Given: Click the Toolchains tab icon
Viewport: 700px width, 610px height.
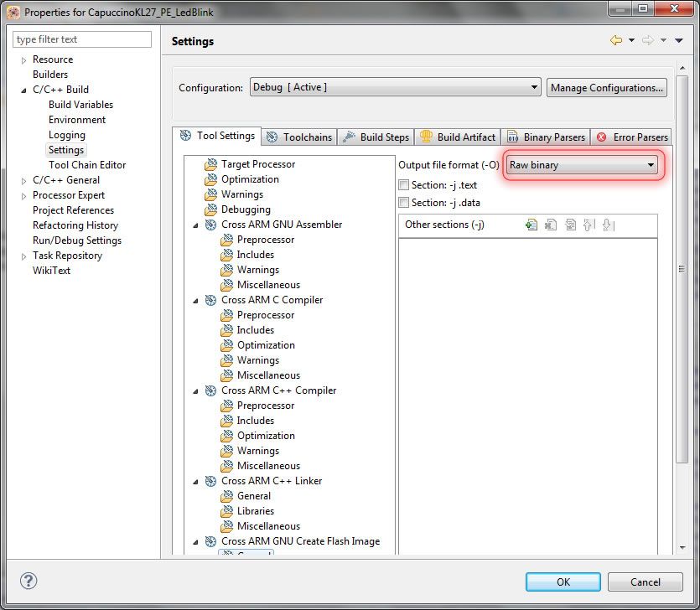Looking at the screenshot, I should (272, 137).
